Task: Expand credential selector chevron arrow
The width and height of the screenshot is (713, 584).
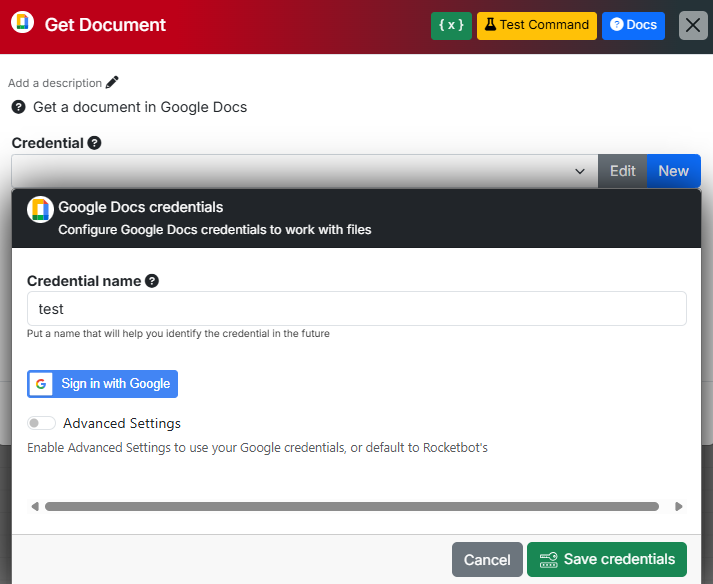Action: [580, 171]
